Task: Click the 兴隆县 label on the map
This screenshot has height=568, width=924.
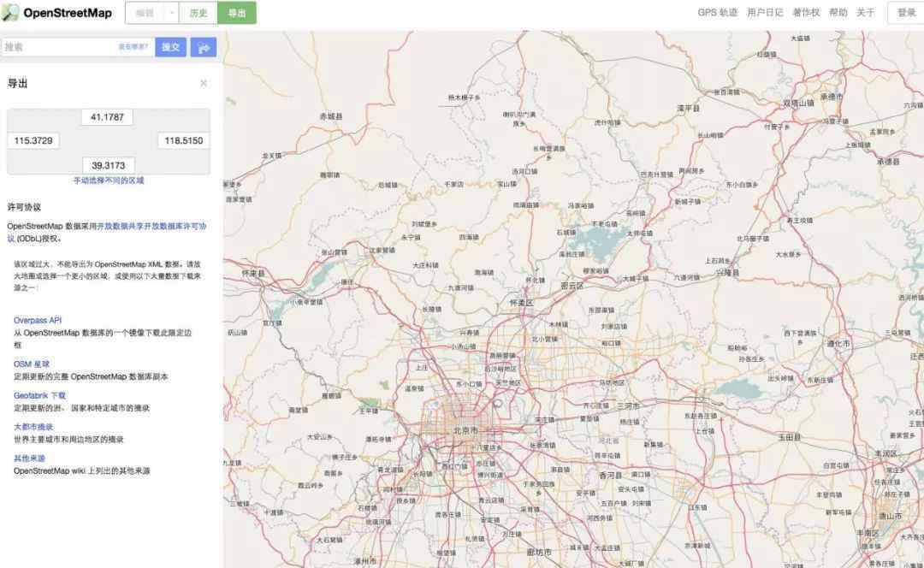Action: tap(727, 273)
